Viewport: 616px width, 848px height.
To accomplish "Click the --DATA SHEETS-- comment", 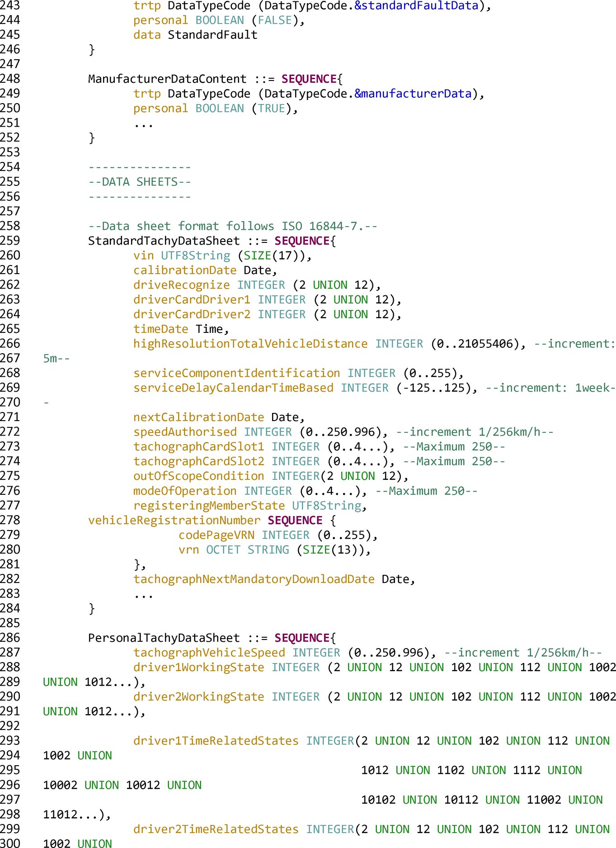I will (x=140, y=182).
